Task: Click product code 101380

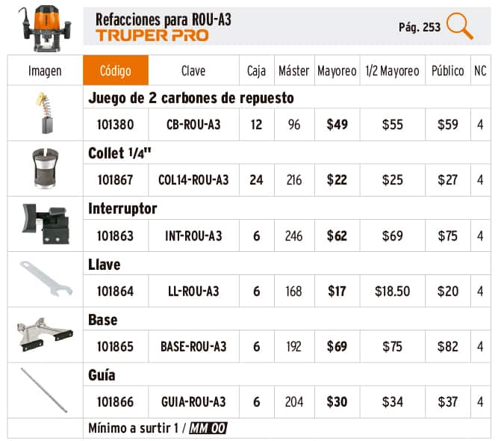Action: pos(115,125)
